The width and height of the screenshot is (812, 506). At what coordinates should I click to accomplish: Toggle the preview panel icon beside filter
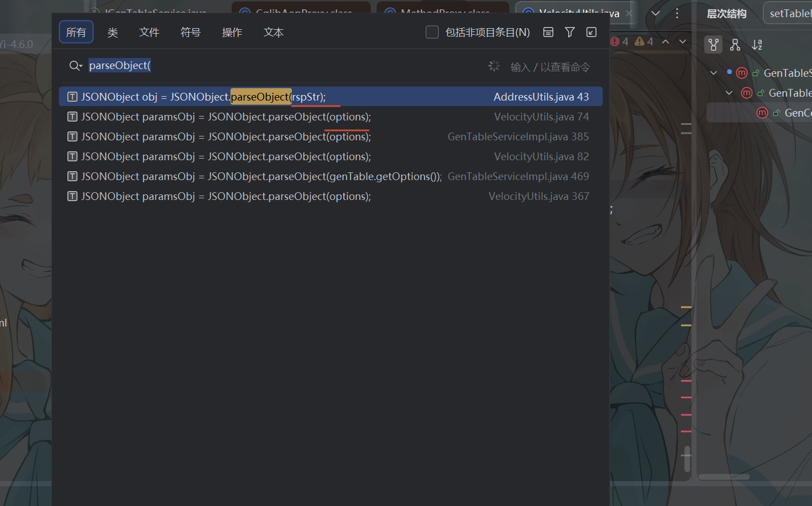548,33
